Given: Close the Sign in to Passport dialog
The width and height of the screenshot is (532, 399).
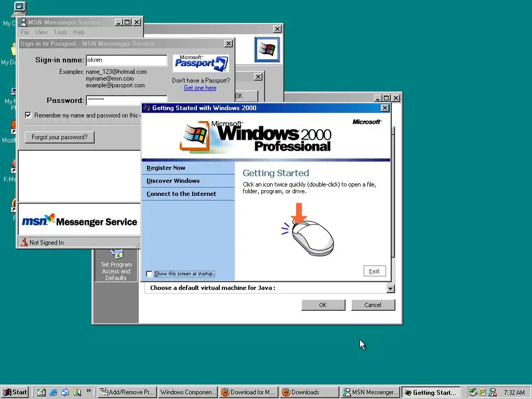Looking at the screenshot, I should pos(229,44).
